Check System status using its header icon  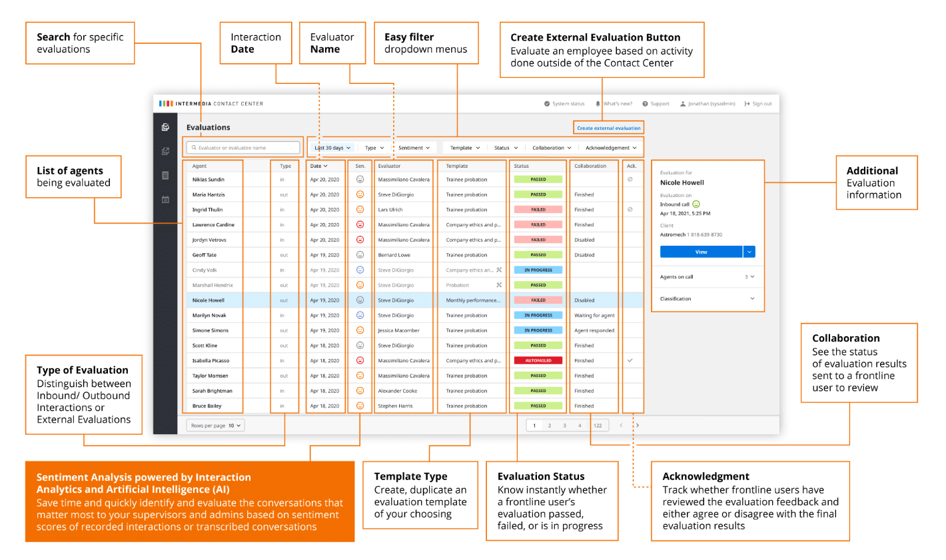pos(546,103)
